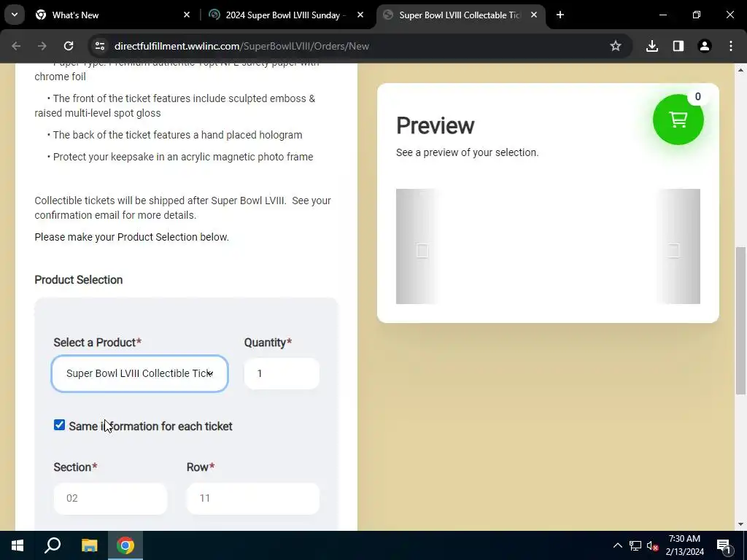Click the address bar URL
This screenshot has width=747, height=560.
pos(241,46)
